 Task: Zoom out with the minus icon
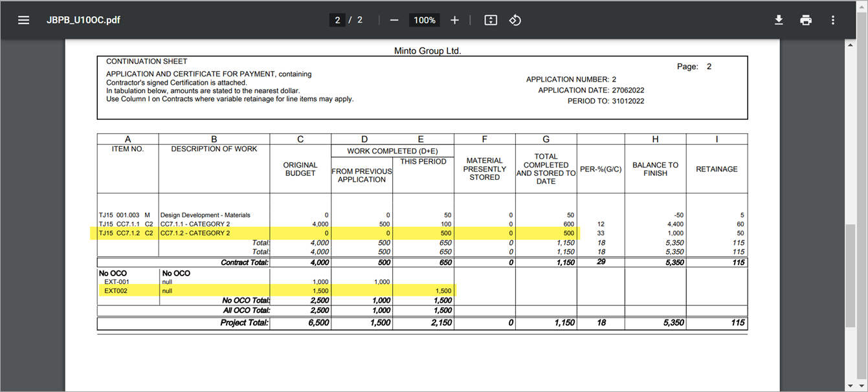[394, 20]
